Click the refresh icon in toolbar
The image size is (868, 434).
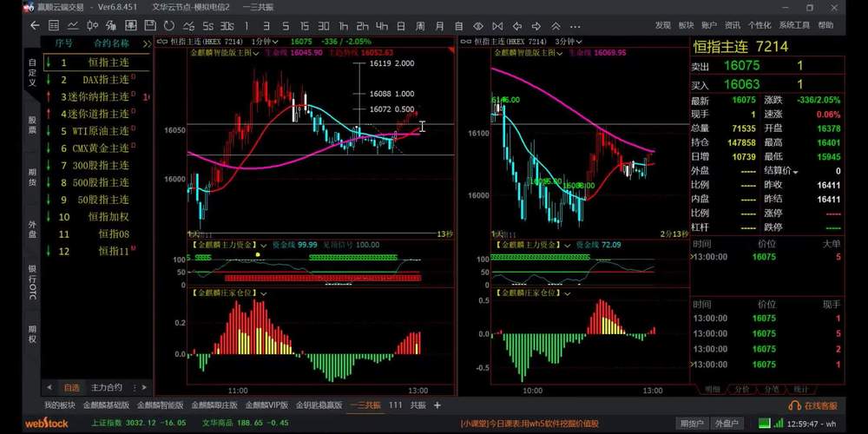(168, 25)
